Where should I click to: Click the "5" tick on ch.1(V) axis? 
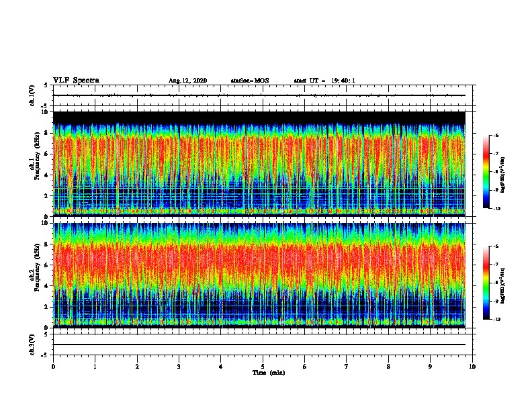click(x=46, y=85)
